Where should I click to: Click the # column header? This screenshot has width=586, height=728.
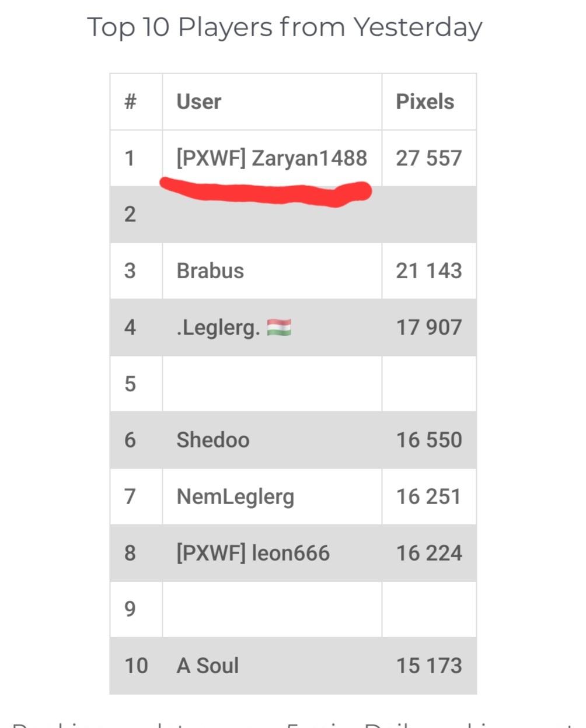click(130, 102)
